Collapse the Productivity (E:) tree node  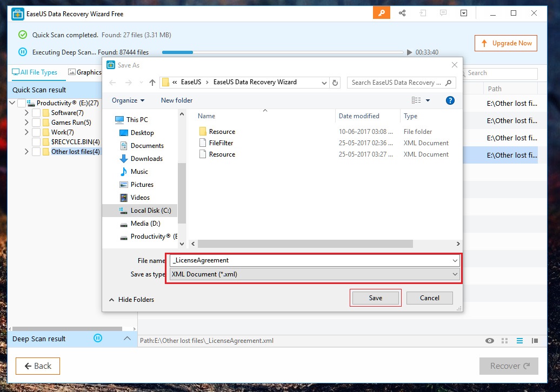coord(12,103)
